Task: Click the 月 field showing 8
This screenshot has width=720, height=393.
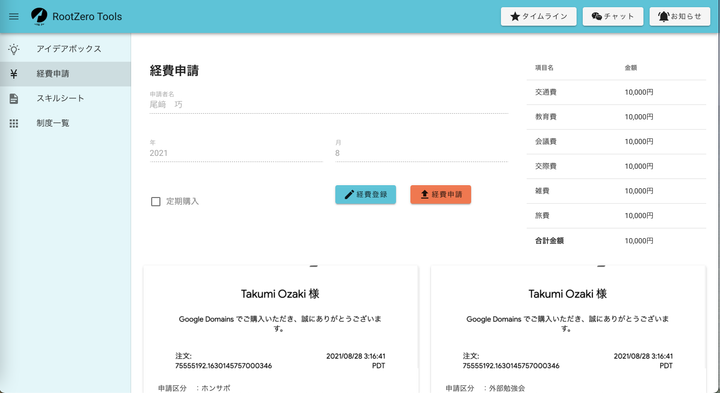Action: tap(422, 150)
